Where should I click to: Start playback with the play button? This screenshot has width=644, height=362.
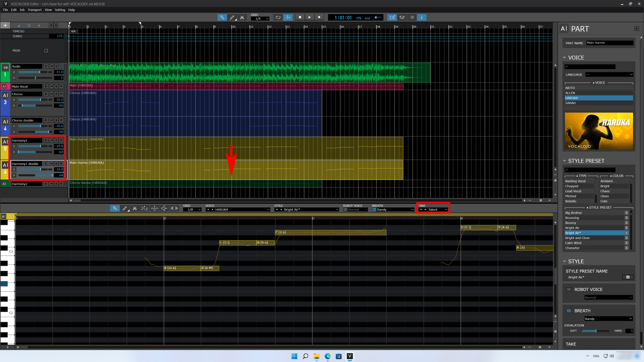click(x=309, y=17)
